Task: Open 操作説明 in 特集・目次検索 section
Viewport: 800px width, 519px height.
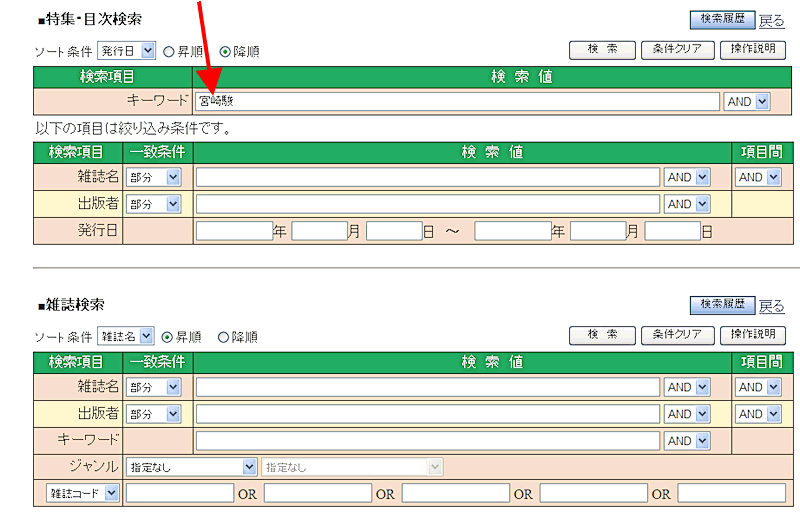Action: 753,50
